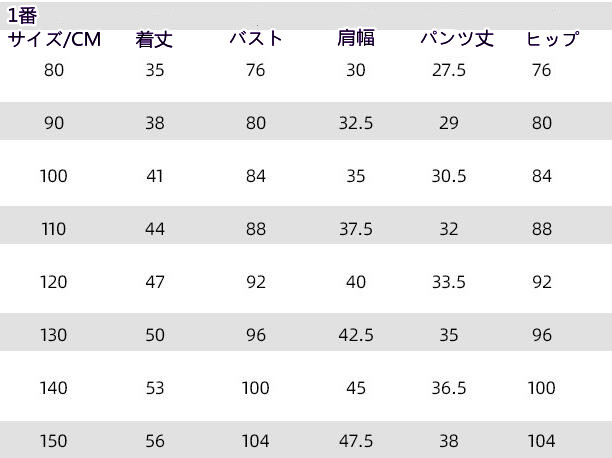Image resolution: width=612 pixels, height=458 pixels.
Task: Select the ヒップ column header
Action: pos(552,39)
